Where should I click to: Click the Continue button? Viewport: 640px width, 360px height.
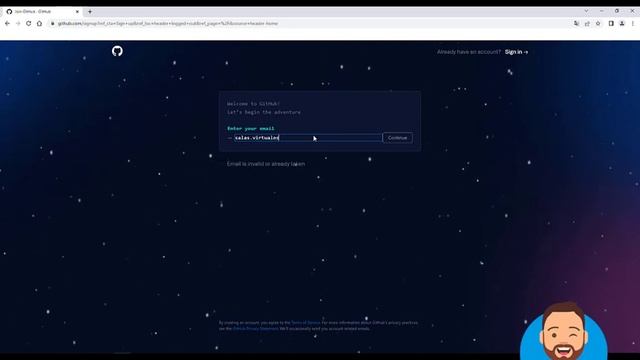(x=398, y=138)
